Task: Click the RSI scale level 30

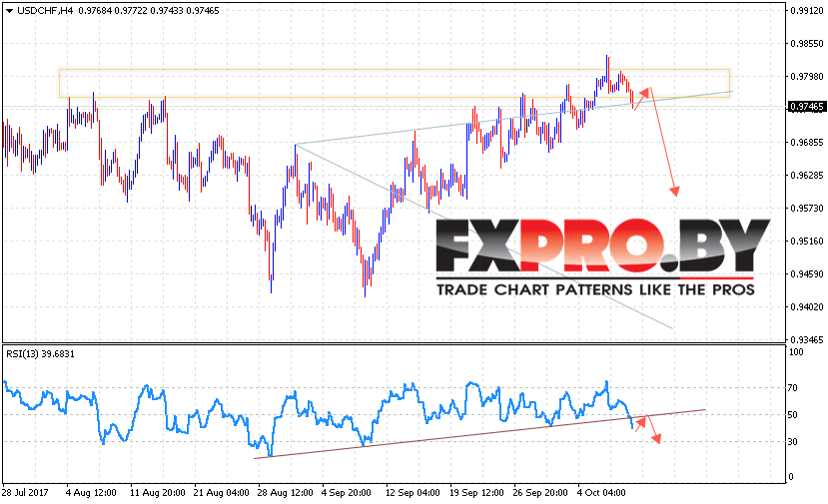Action: (x=793, y=442)
